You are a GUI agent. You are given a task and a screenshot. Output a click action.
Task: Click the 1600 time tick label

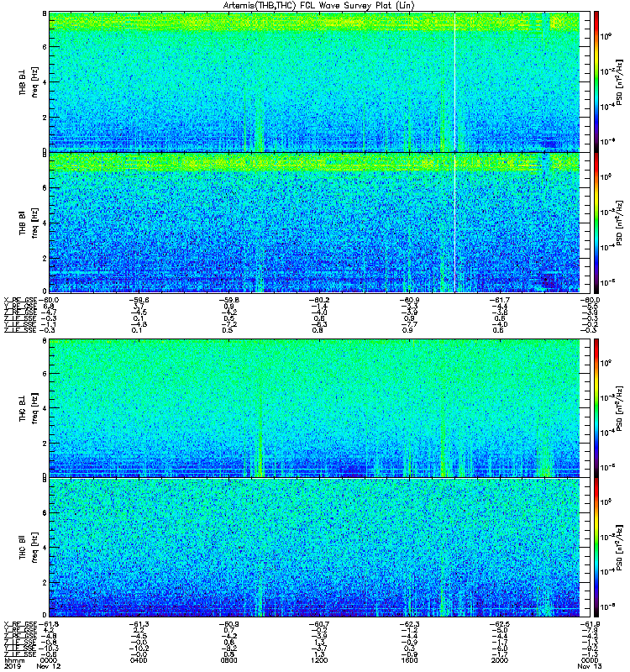(410, 660)
